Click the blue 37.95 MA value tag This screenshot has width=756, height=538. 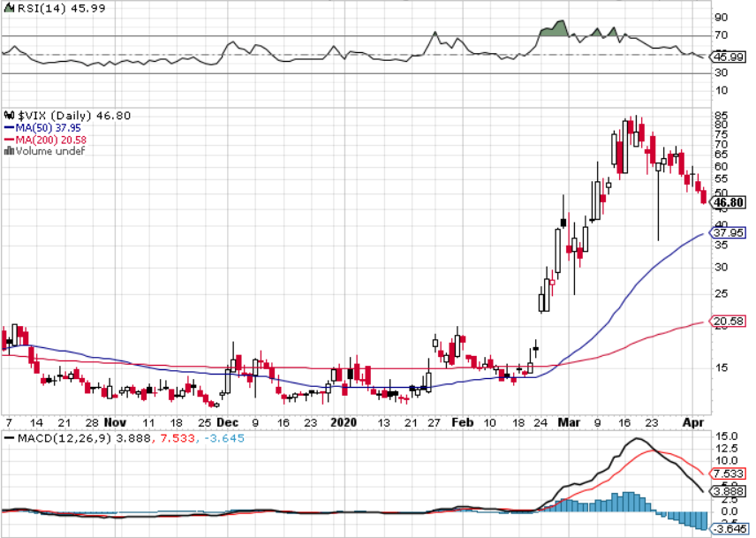(x=727, y=233)
